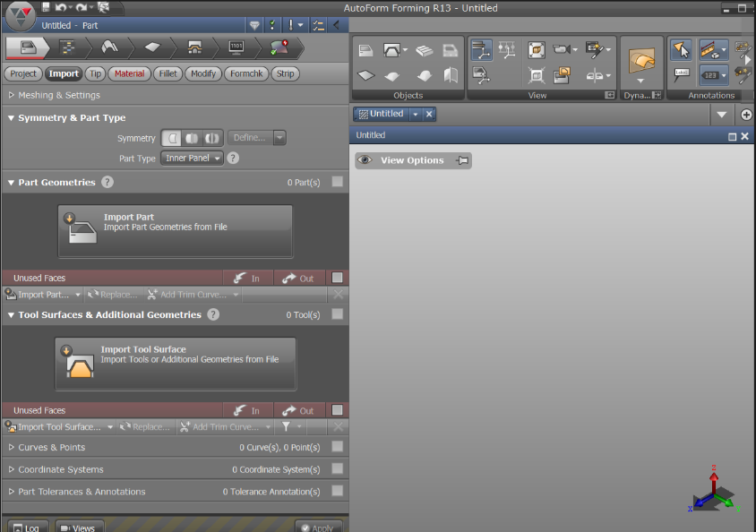Open the Part Type dropdown
This screenshot has height=532, width=756.
pos(193,159)
